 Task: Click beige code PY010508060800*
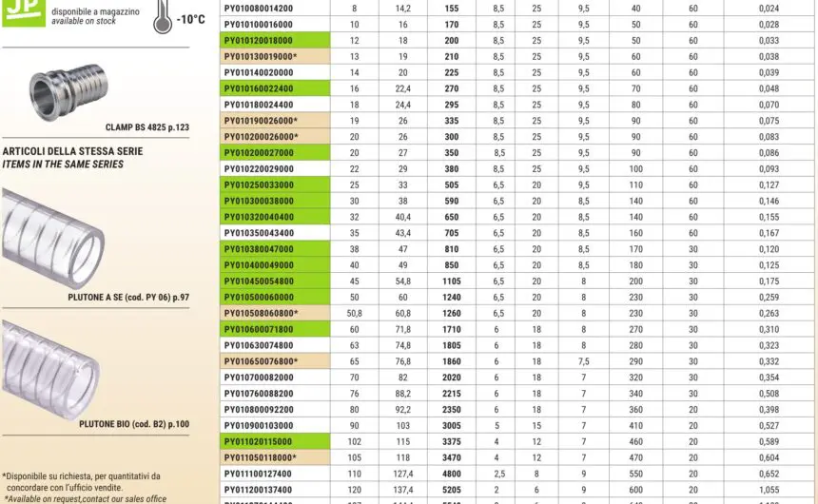(x=261, y=312)
